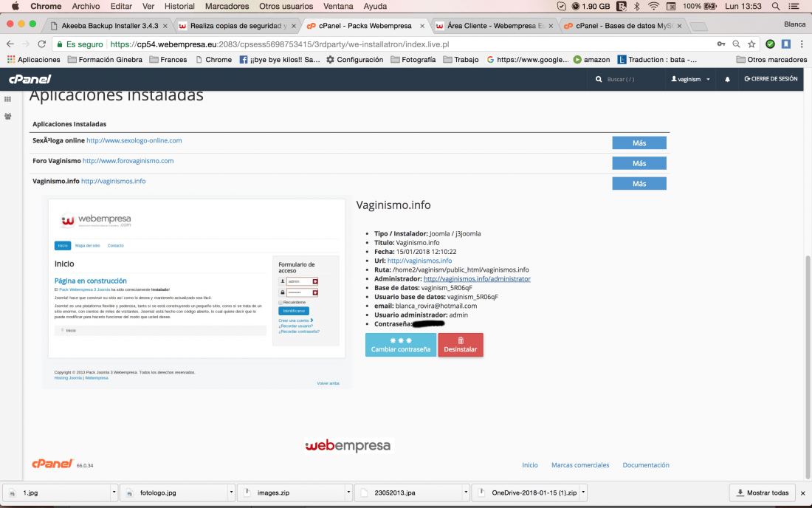Screen dimensions: 812x508
Task: Open dropdown arrow for images.zip download
Action: pyautogui.click(x=348, y=492)
